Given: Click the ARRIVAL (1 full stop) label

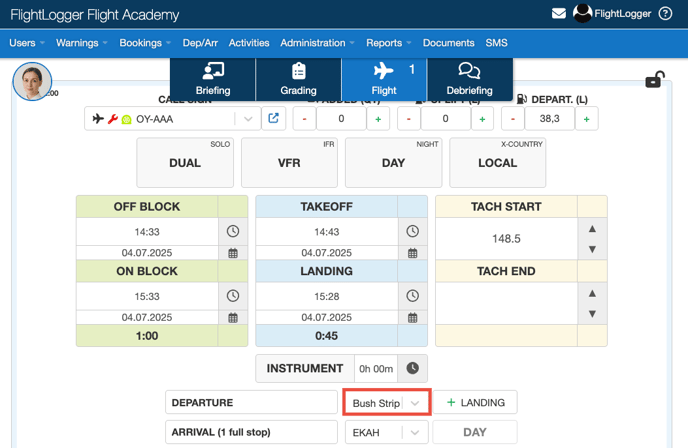Looking at the screenshot, I should [251, 432].
